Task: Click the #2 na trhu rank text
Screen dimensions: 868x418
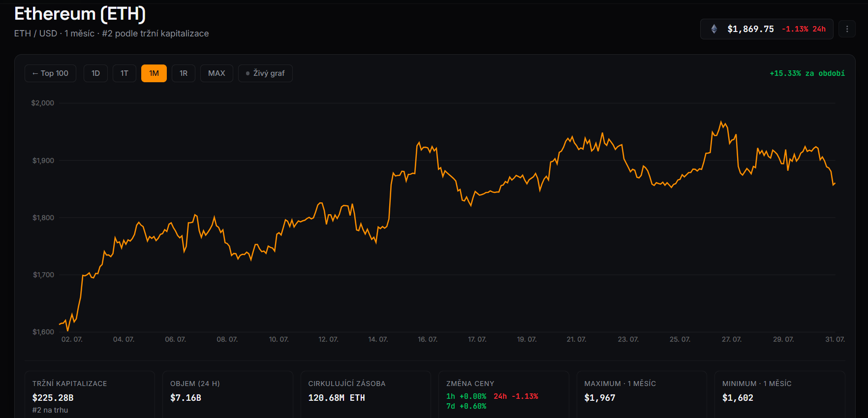Action: coord(50,410)
